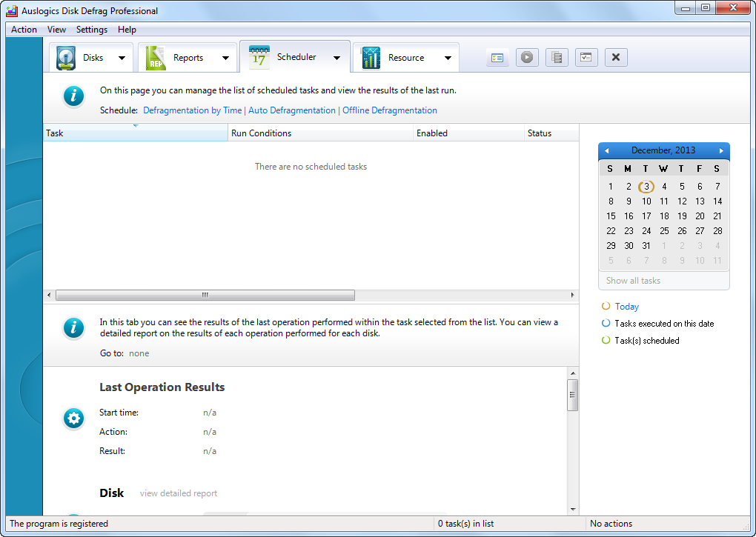Click the delete task X icon
Viewport: 756px width, 537px height.
[616, 57]
